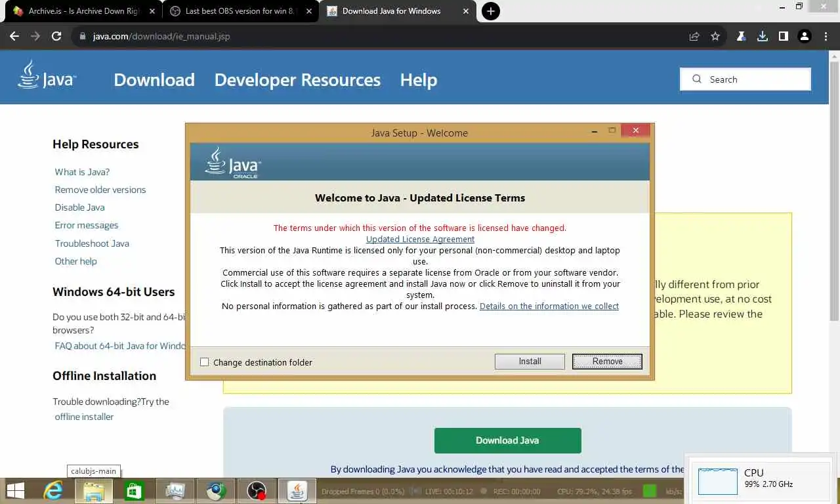Launch Internet Explorer from the taskbar
This screenshot has width=840, height=504.
point(52,491)
